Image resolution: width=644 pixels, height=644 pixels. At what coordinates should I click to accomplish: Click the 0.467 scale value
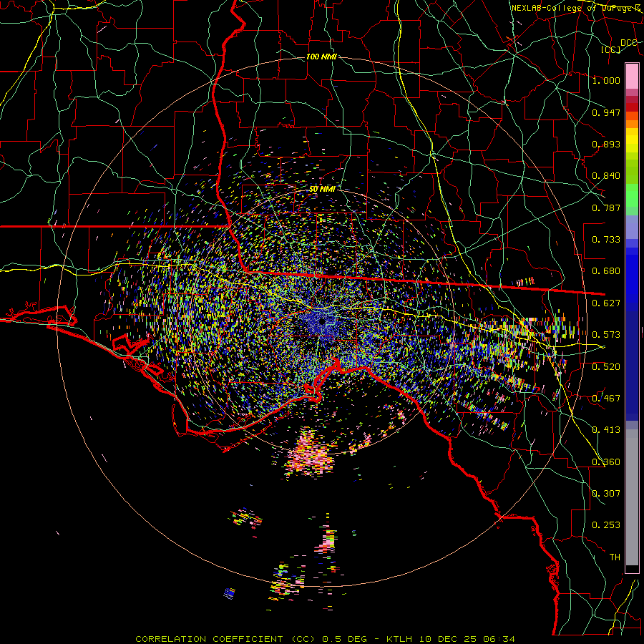point(606,398)
